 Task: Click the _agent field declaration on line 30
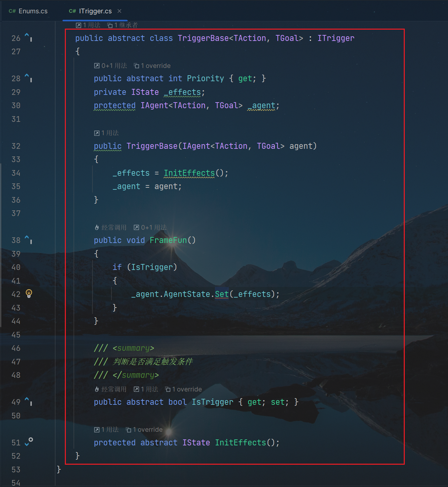(x=261, y=106)
